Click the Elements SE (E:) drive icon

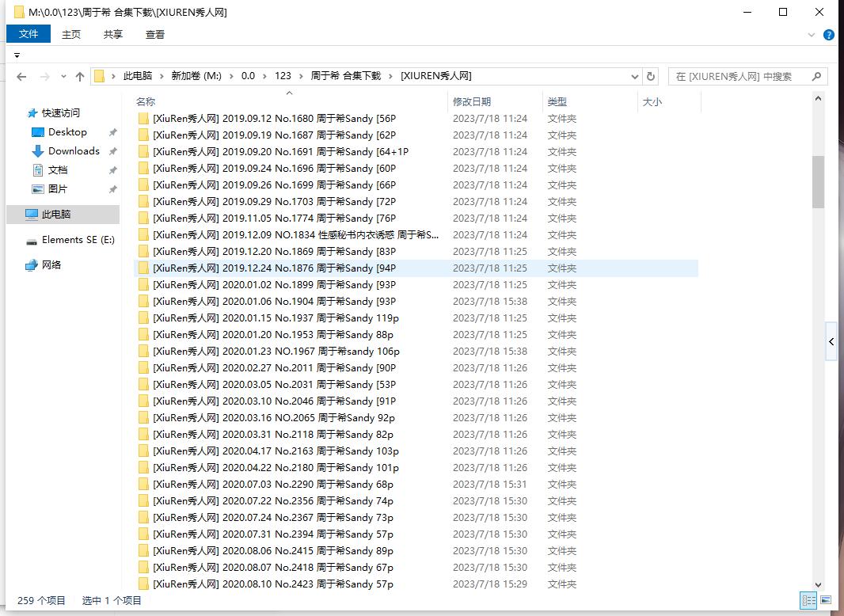[32, 241]
